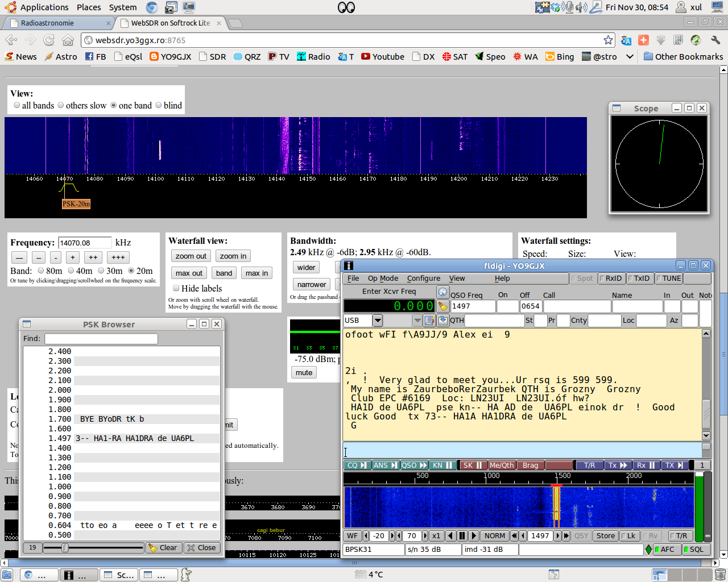
Task: Click browser home icon
Action: (x=68, y=40)
